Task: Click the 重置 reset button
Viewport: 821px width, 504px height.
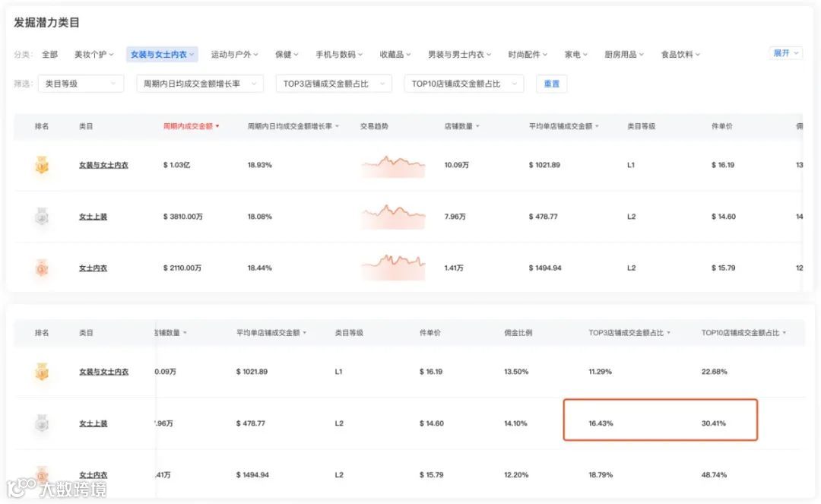Action: click(552, 84)
